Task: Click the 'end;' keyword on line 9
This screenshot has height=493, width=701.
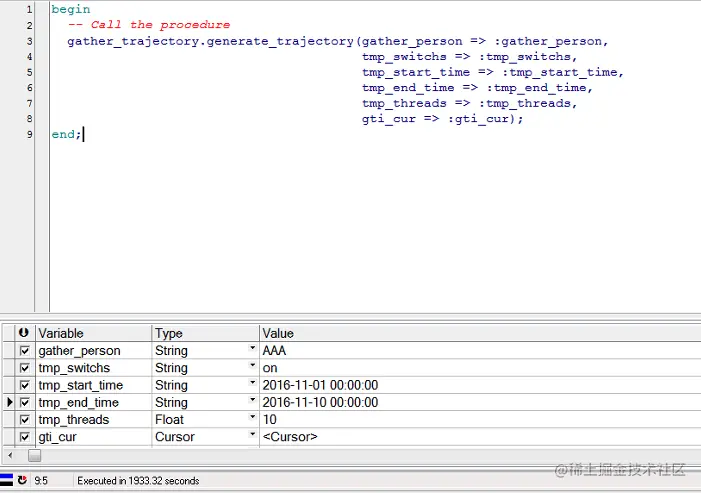Action: 67,135
